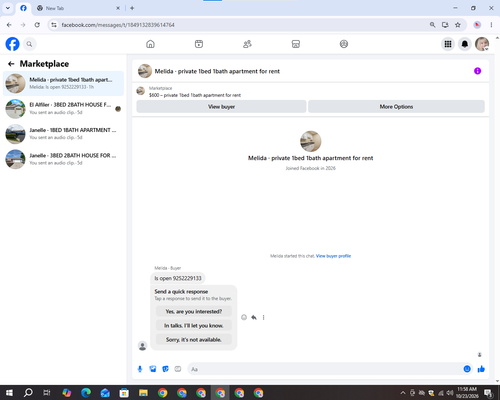
Task: Close the New Tab tab
Action: (x=118, y=8)
